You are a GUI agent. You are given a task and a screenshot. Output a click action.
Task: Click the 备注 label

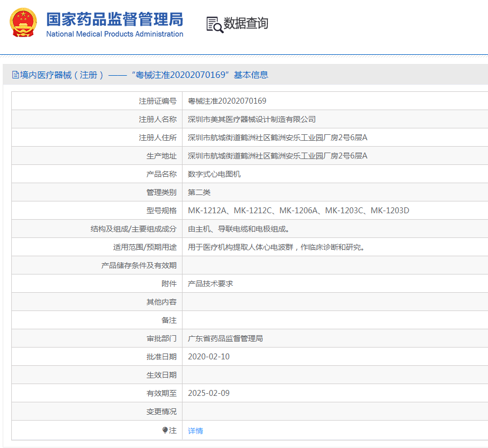[x=169, y=320]
